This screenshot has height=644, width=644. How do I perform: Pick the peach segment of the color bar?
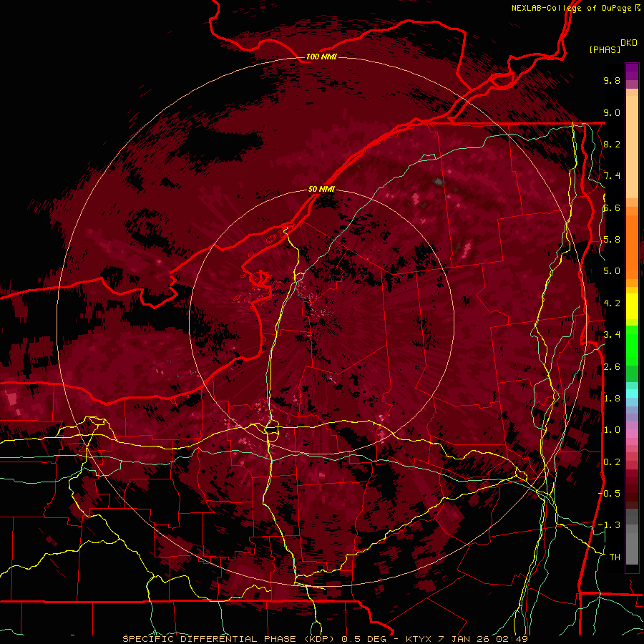click(632, 148)
